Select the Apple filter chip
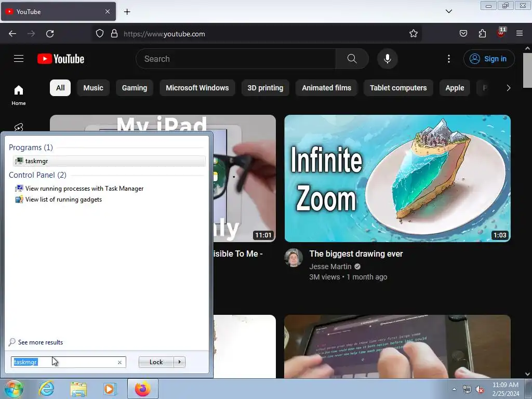The image size is (532, 399). pos(455,88)
